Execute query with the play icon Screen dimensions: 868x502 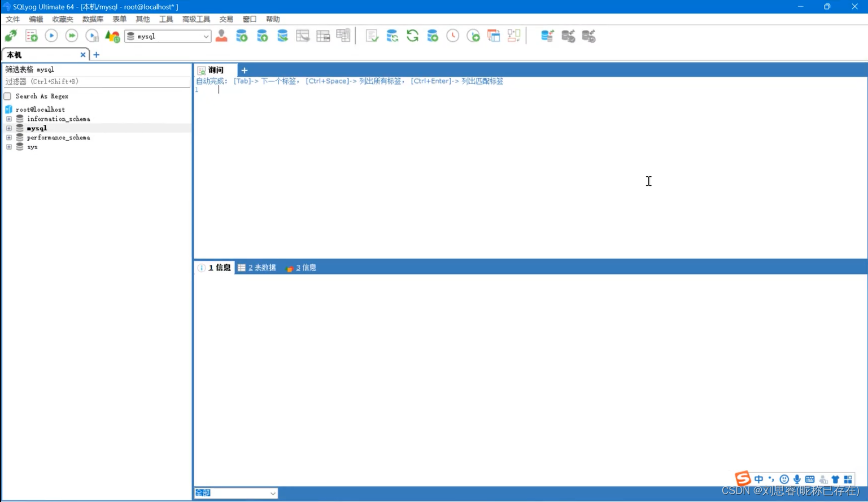click(x=51, y=36)
